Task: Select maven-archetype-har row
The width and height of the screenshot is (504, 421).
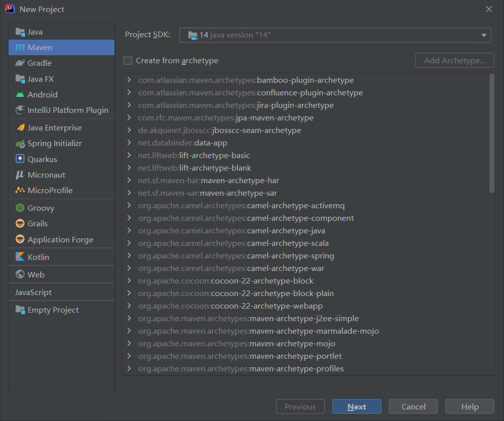Action: click(x=306, y=180)
